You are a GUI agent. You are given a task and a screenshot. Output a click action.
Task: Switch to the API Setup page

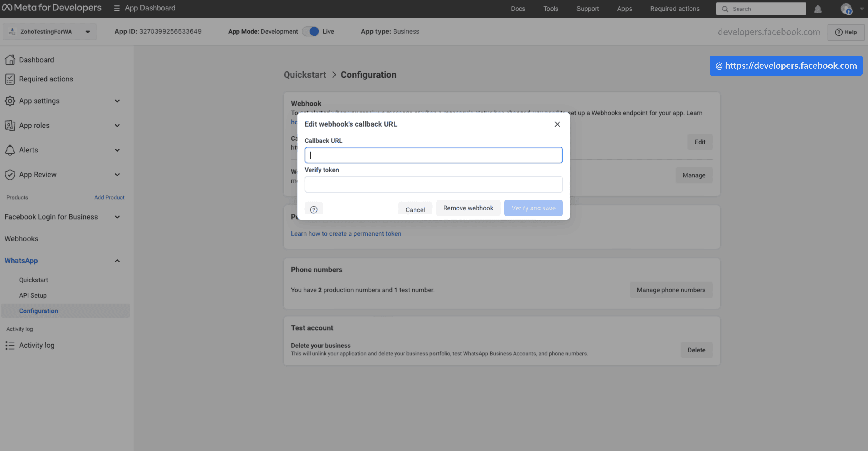32,295
